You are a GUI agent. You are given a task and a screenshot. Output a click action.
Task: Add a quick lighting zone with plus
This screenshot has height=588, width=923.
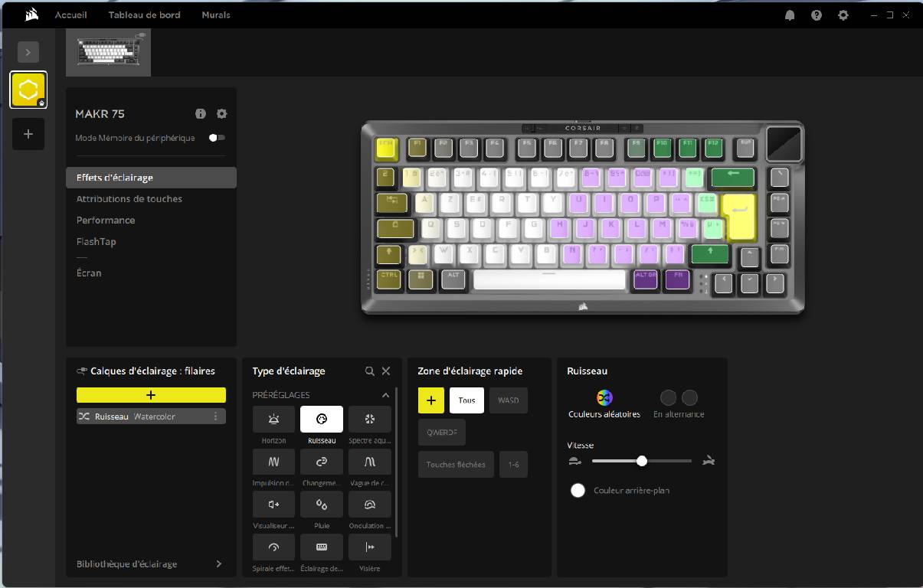pos(431,400)
